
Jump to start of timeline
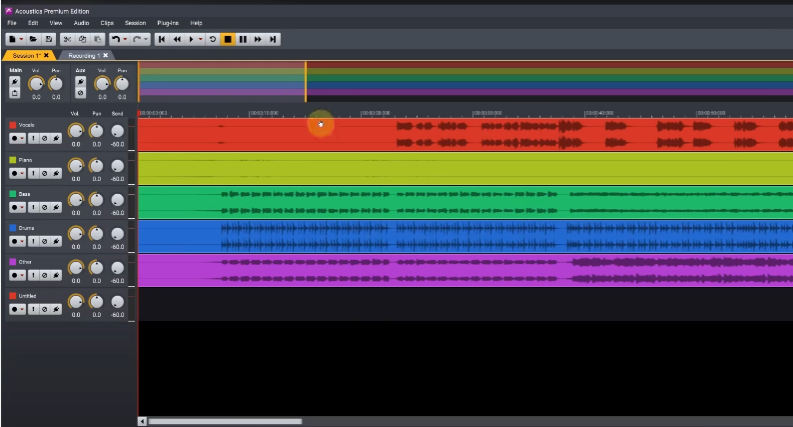tap(162, 39)
